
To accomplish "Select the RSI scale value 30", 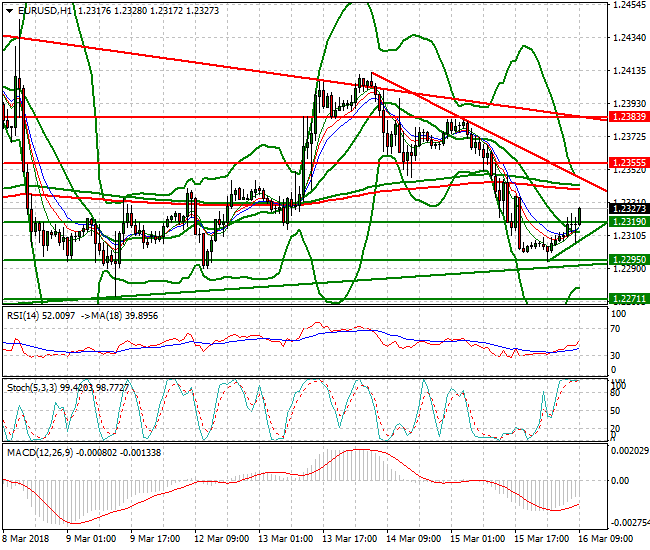I will coord(616,356).
